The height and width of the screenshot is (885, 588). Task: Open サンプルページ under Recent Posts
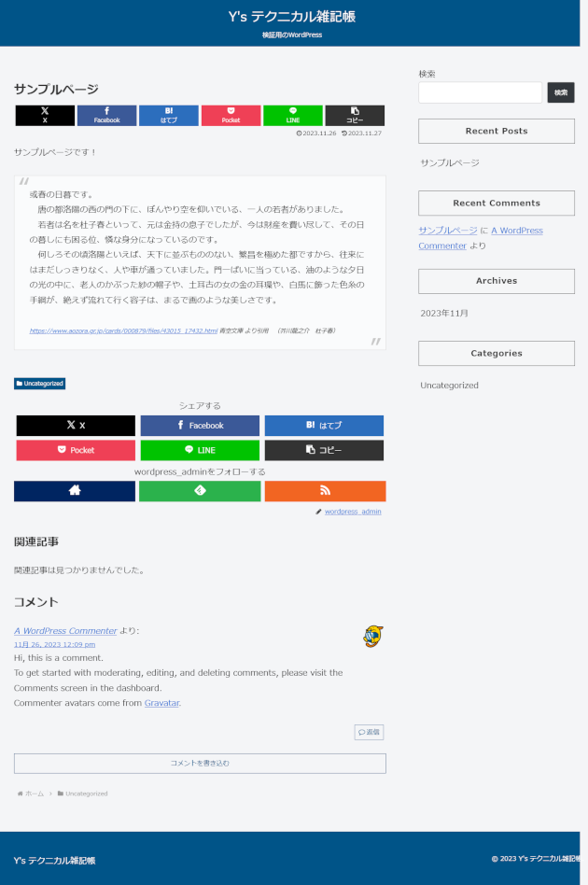[x=450, y=162]
